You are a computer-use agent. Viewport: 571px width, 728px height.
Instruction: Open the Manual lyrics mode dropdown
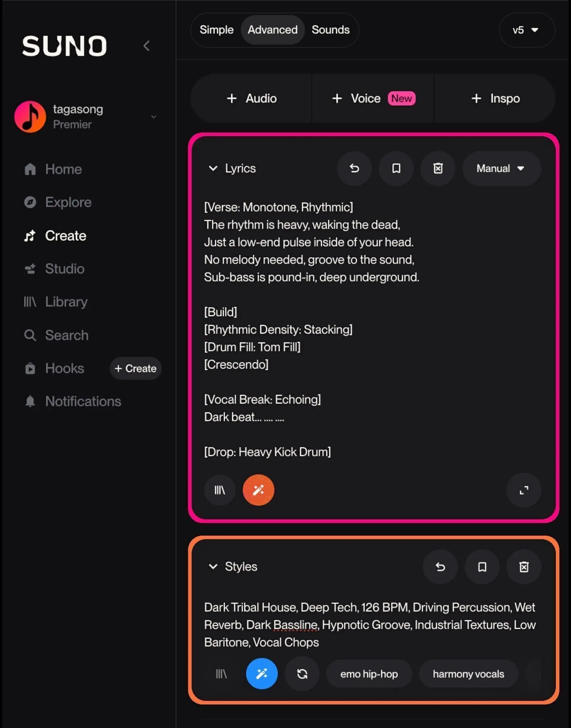[x=501, y=168]
